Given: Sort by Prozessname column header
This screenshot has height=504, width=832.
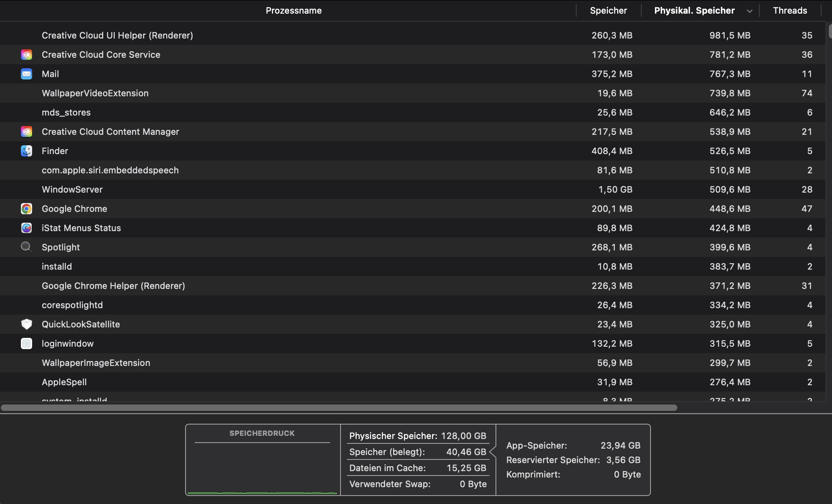Looking at the screenshot, I should 294,11.
